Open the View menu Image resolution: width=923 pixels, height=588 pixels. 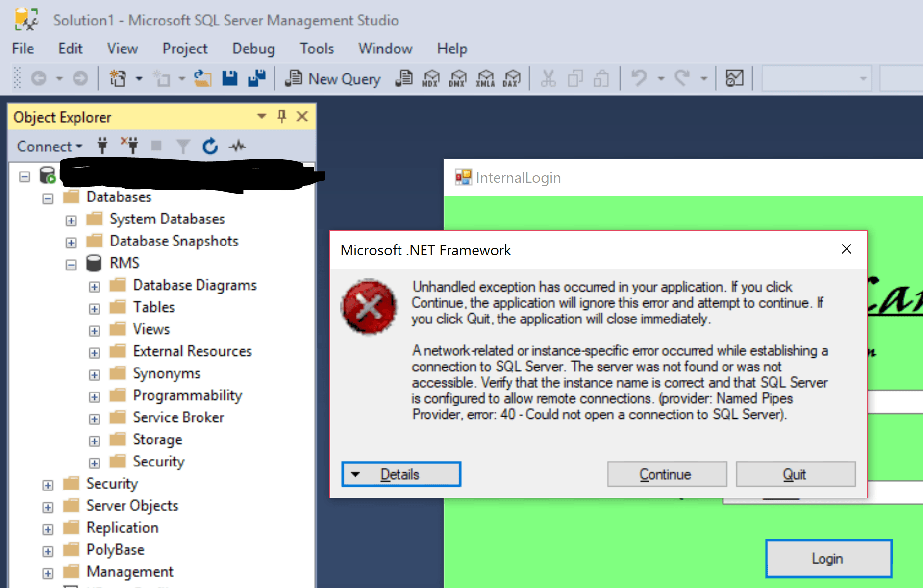[x=123, y=49]
